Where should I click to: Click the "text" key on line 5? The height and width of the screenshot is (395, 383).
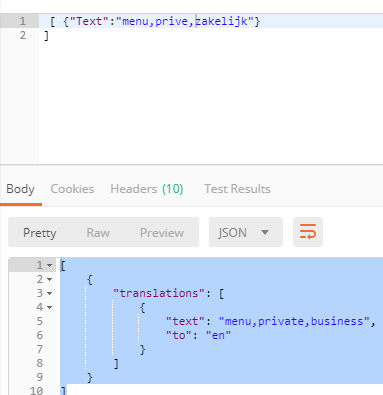click(x=185, y=321)
